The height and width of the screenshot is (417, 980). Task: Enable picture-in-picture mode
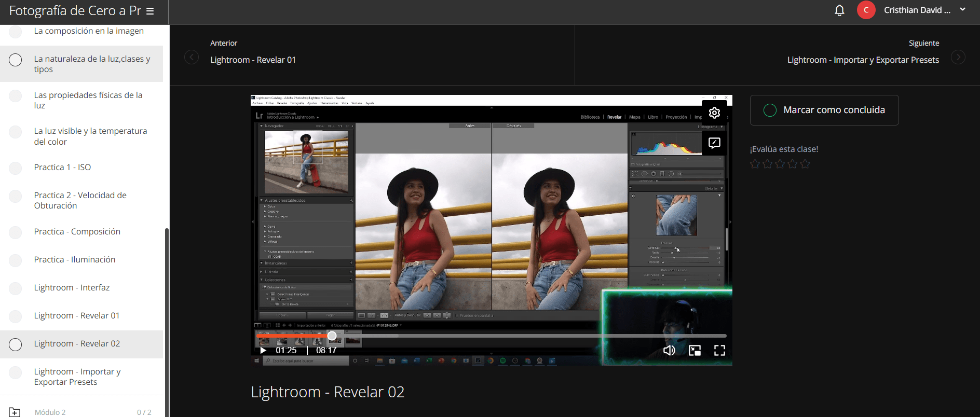[695, 351]
